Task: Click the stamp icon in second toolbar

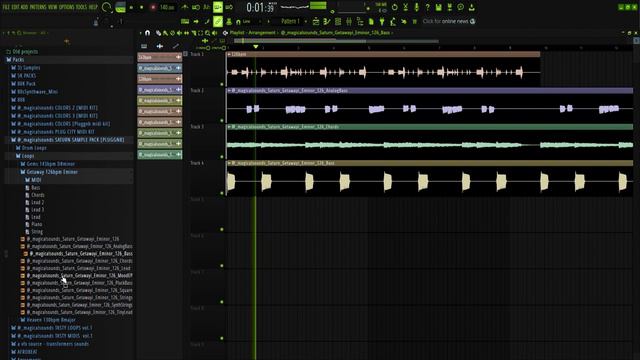Action: (229, 21)
